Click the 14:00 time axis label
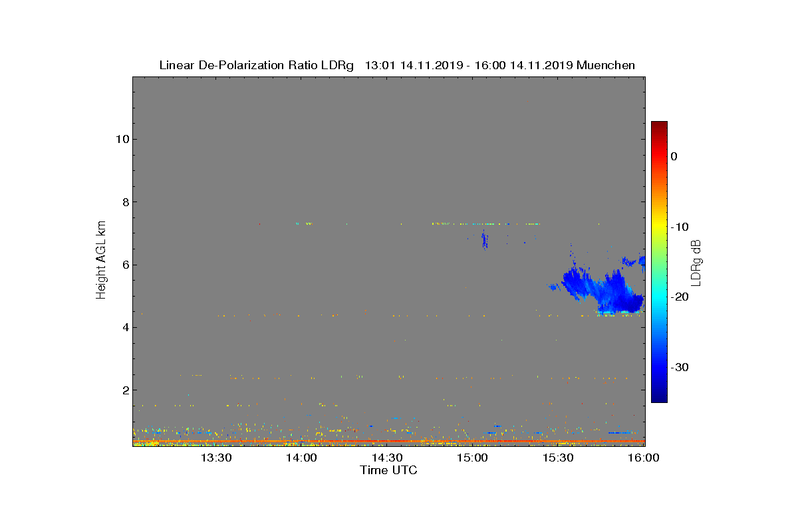 point(301,458)
